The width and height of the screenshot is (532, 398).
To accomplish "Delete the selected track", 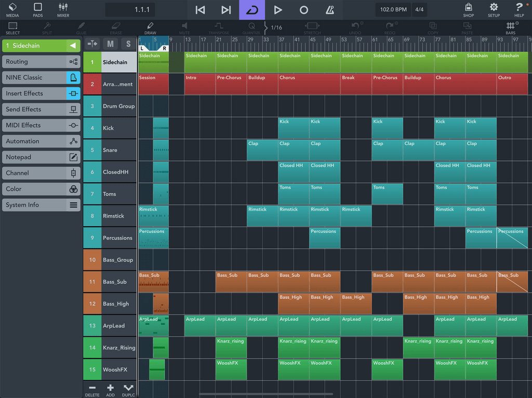I will pyautogui.click(x=92, y=390).
